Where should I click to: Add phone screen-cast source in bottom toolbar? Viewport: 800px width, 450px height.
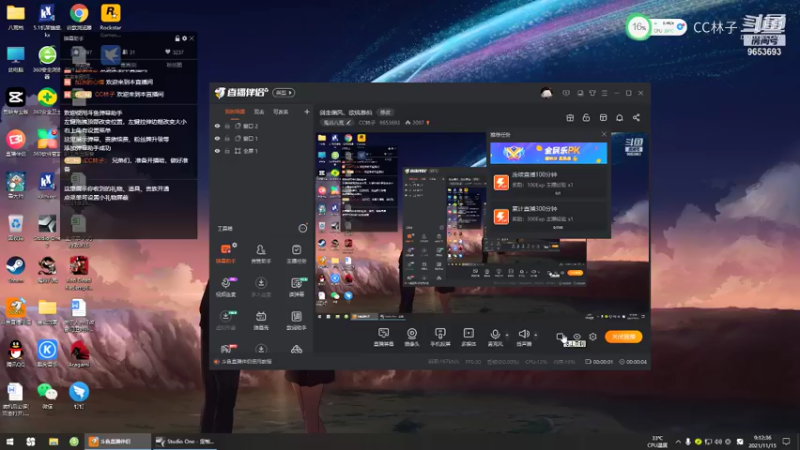(x=440, y=337)
